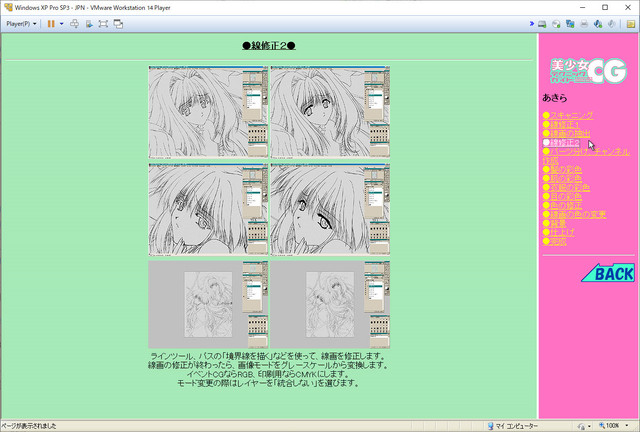Open the Player(P) menu
This screenshot has height=432, width=640.
21,24
